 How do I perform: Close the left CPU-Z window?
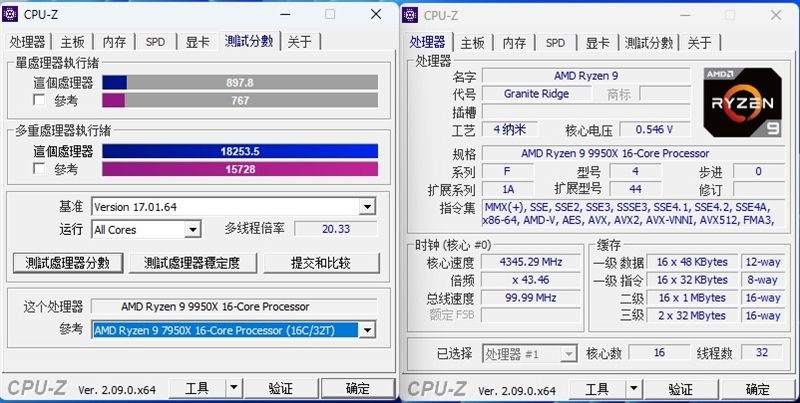pyautogui.click(x=376, y=14)
